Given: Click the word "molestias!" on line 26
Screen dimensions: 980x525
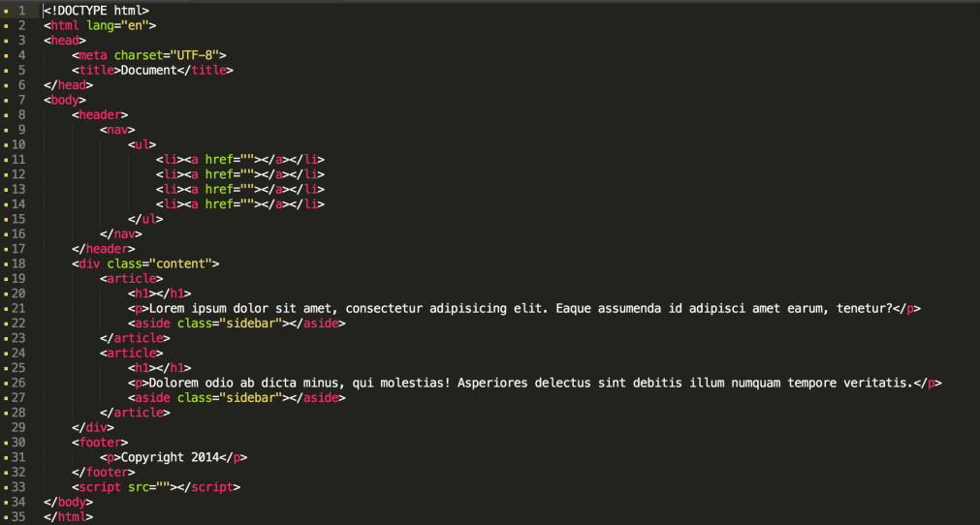Looking at the screenshot, I should pos(415,384).
